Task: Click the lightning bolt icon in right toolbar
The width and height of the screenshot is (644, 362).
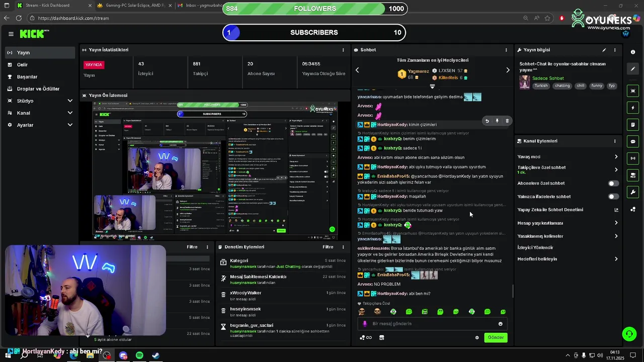Action: point(633,108)
